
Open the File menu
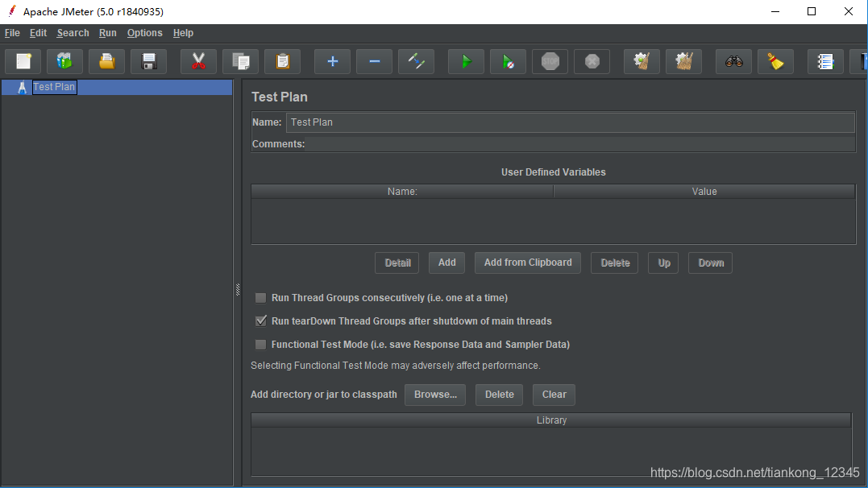[12, 33]
